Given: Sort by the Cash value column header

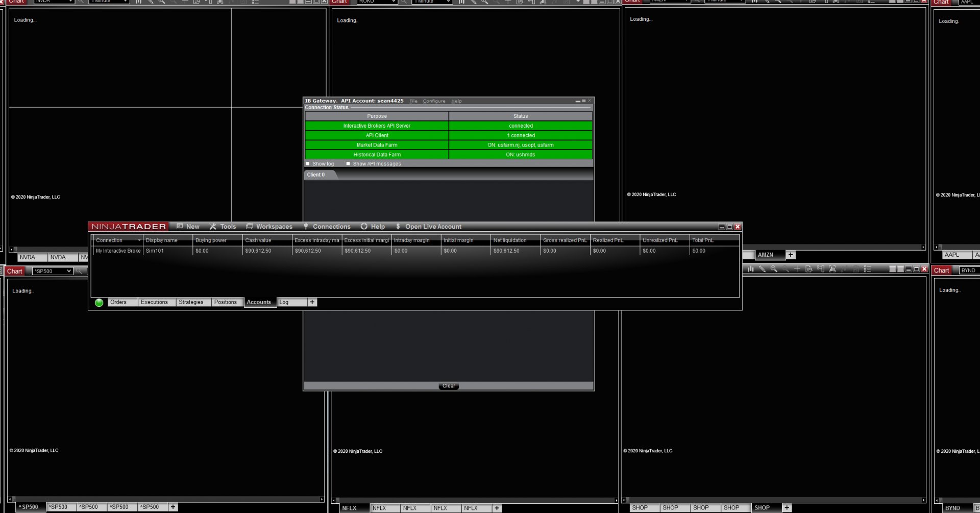Looking at the screenshot, I should tap(267, 240).
